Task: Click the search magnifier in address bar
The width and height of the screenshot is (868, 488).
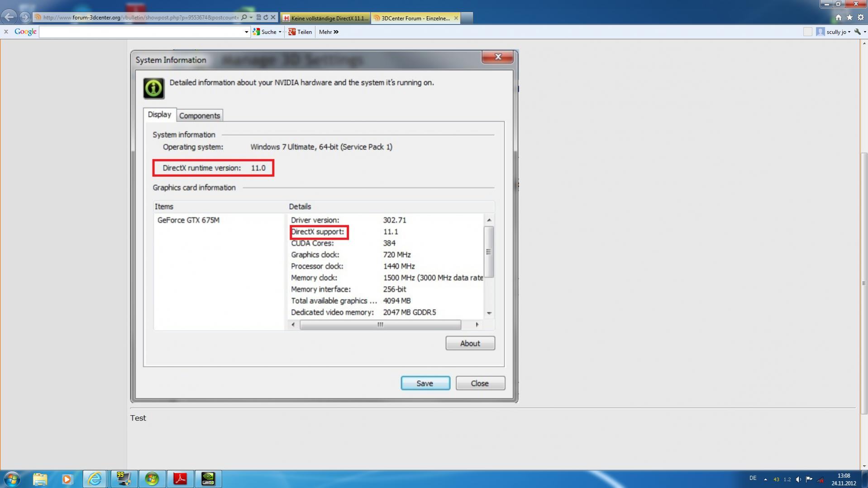Action: pos(244,18)
